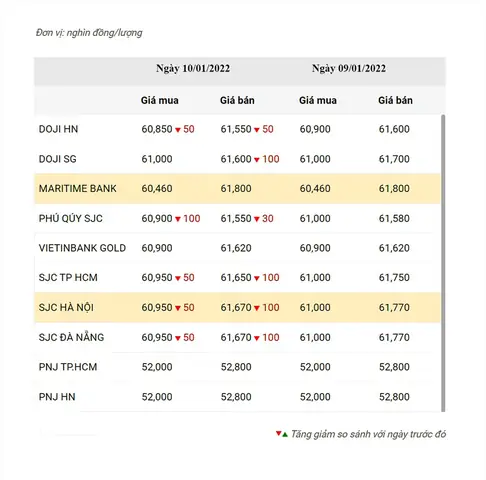The image size is (486, 480).
Task: Click the DOJI HN row label
Action: 58,129
